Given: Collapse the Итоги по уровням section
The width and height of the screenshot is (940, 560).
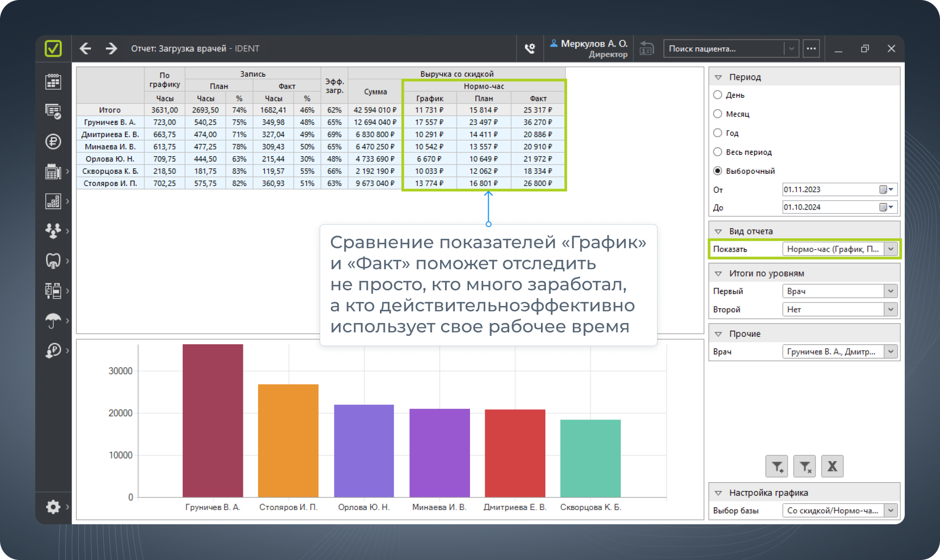Looking at the screenshot, I should click(x=718, y=274).
